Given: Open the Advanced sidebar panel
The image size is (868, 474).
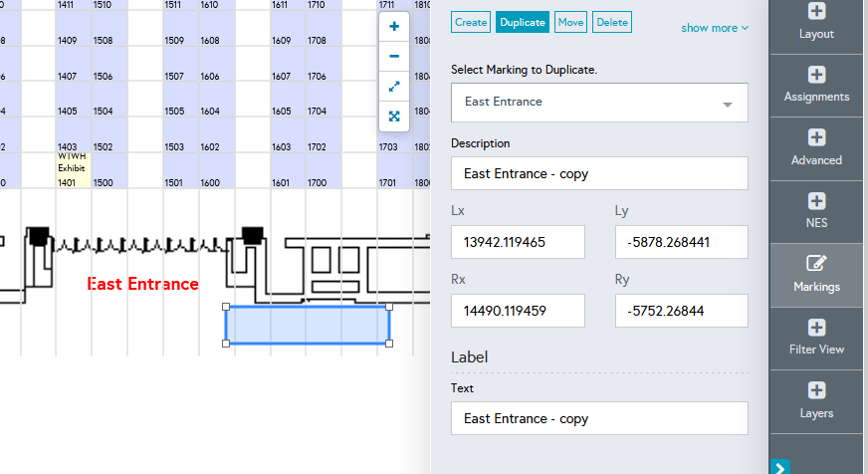Looking at the screenshot, I should (816, 148).
